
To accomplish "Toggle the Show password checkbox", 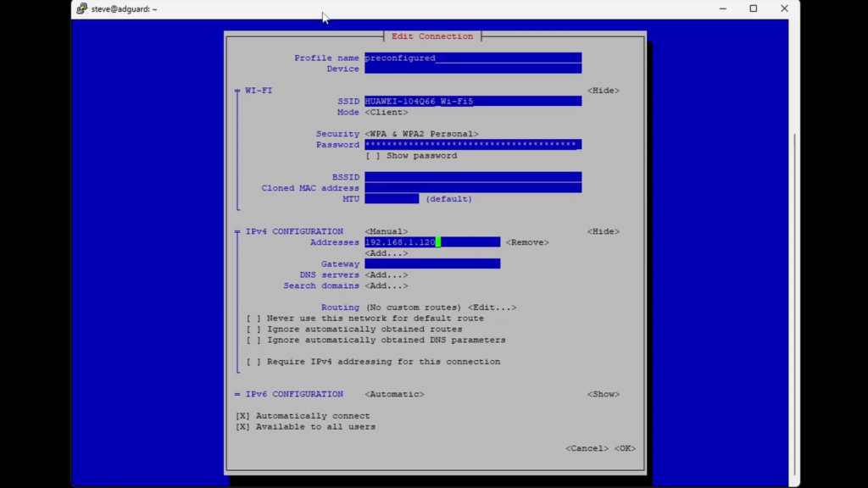I will 373,156.
